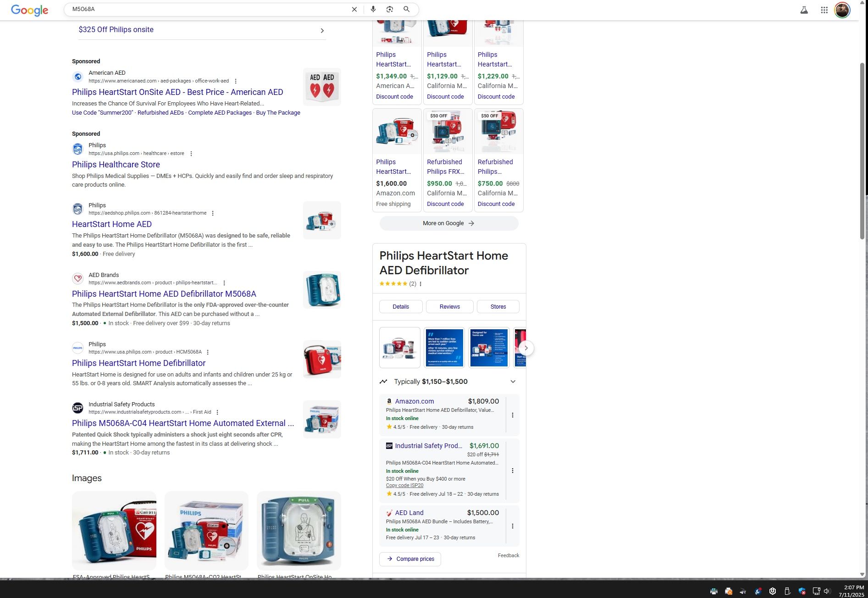Open Google Lens image search icon
Image resolution: width=868 pixels, height=598 pixels.
[390, 9]
